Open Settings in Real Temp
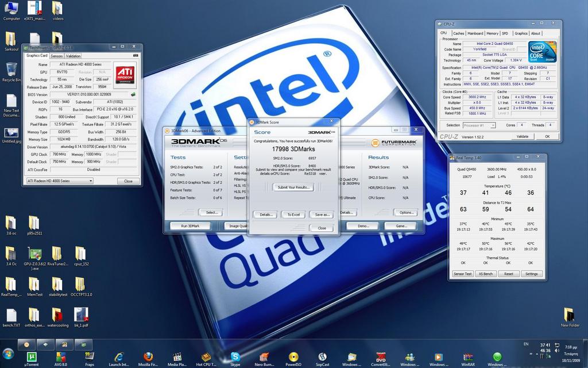The width and height of the screenshot is (588, 368). click(x=531, y=274)
